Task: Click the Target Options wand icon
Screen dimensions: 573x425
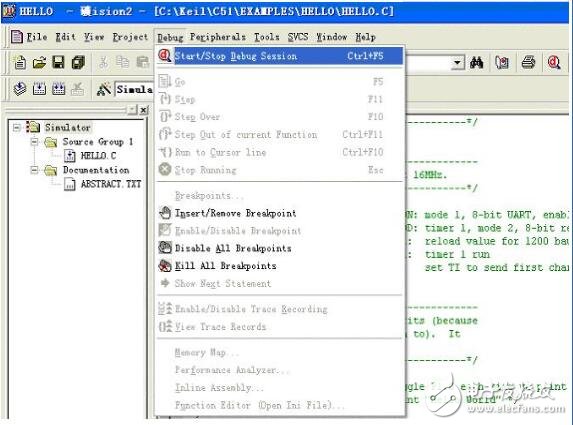Action: click(x=104, y=89)
